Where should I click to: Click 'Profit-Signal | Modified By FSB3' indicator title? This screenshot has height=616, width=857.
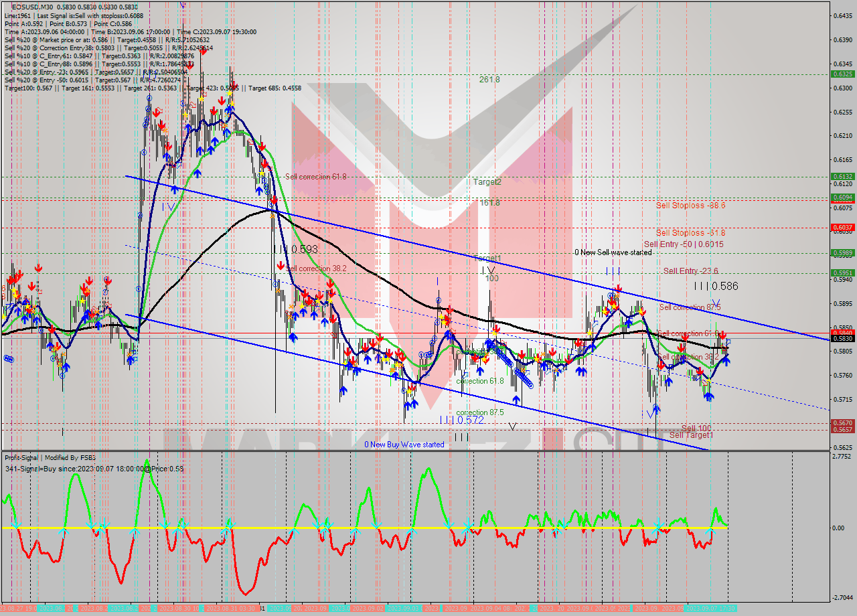tap(50, 457)
